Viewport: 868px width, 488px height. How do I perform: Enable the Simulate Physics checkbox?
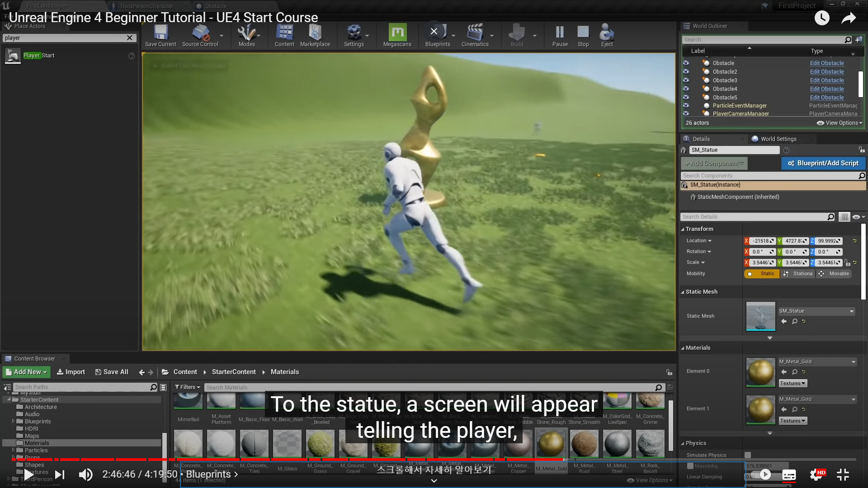(748, 455)
